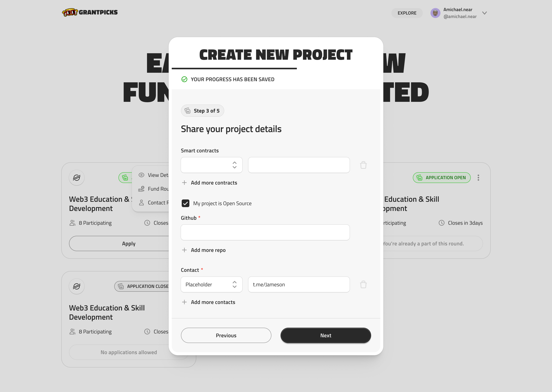
Task: Open the account chevron in the top bar
Action: coord(485,13)
